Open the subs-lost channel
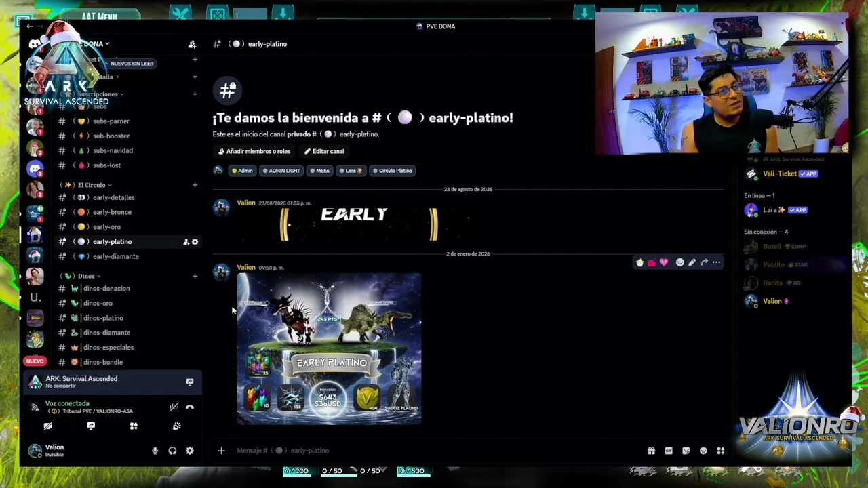868x488 pixels. coord(127,165)
